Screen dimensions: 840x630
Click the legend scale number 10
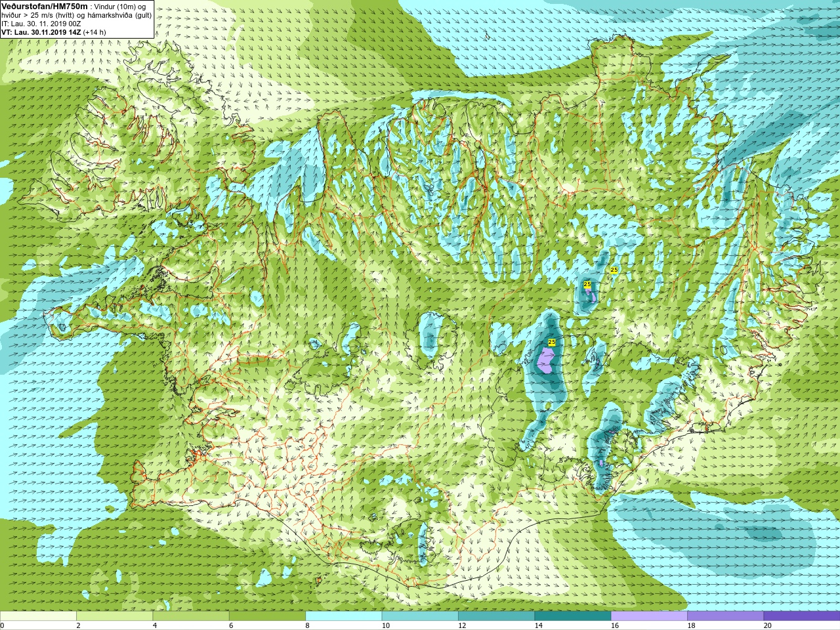click(386, 625)
